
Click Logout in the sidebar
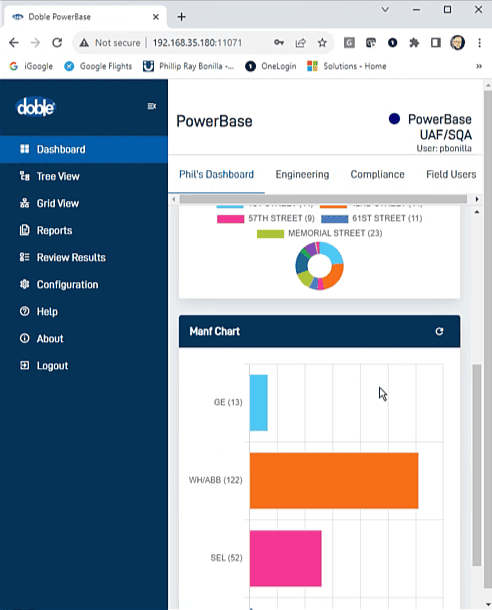coord(84,366)
